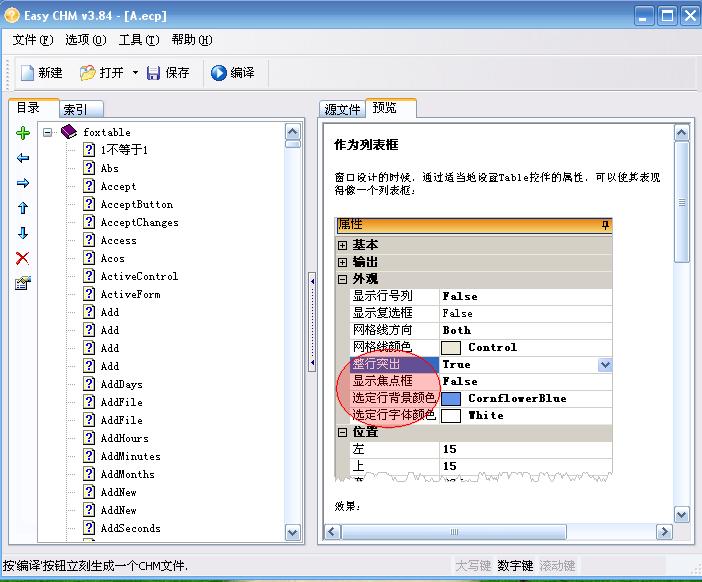Select the AcceptChanges topic
The width and height of the screenshot is (702, 582).
tap(139, 223)
